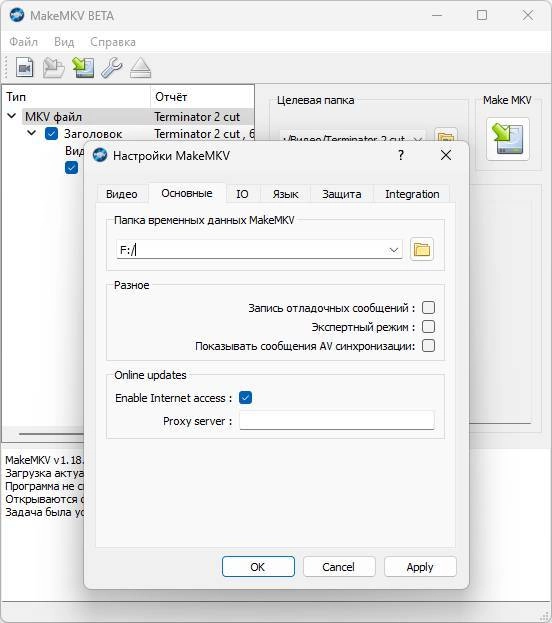The image size is (552, 623).
Task: Click the settings dialog help question mark
Action: point(401,155)
